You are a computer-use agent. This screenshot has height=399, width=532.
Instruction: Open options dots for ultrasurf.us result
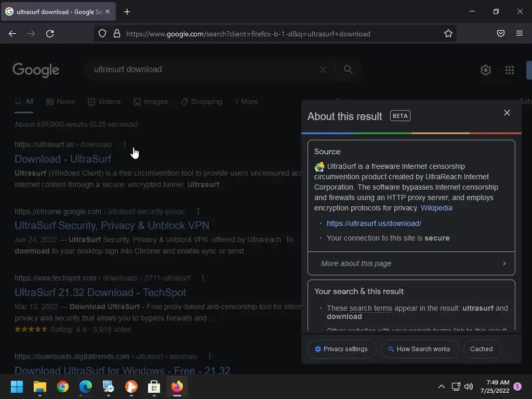coord(125,144)
